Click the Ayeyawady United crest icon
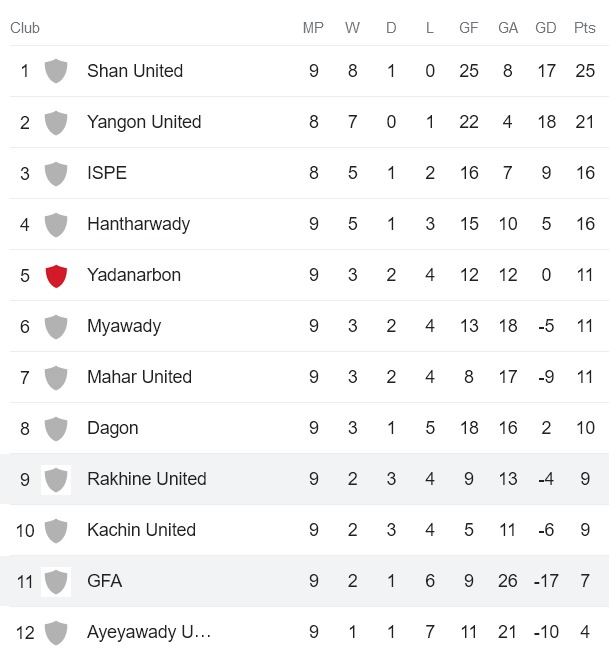 (56, 632)
